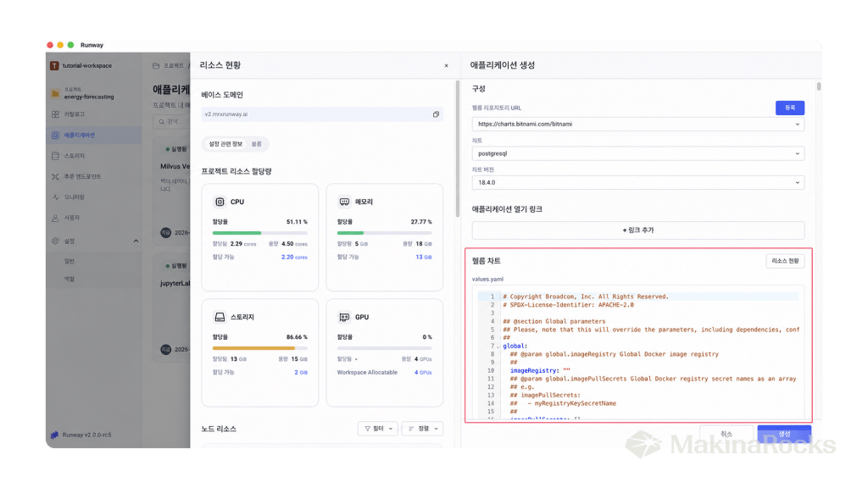Click the + 링크 추가 button
The height and width of the screenshot is (488, 868).
click(x=637, y=230)
